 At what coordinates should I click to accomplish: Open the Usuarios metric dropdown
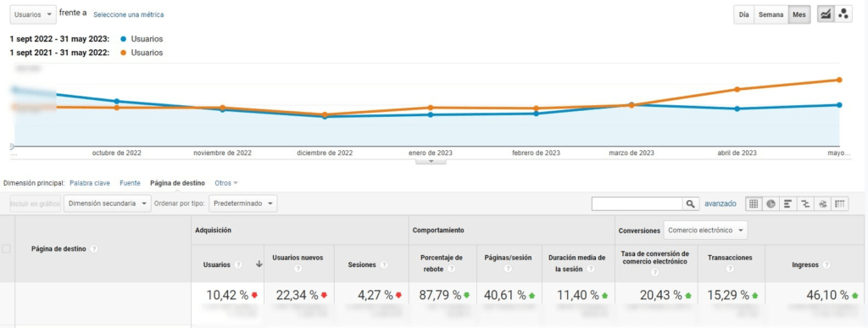coord(33,15)
